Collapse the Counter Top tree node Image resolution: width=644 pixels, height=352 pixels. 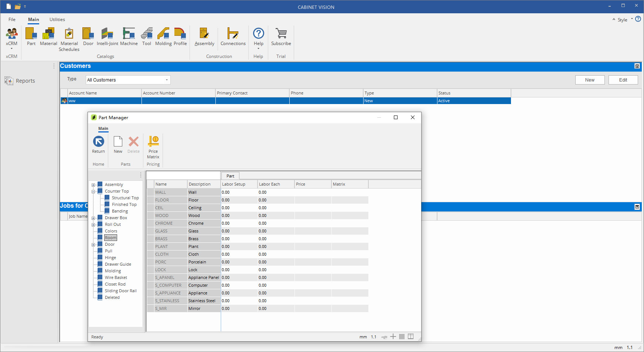pyautogui.click(x=94, y=191)
